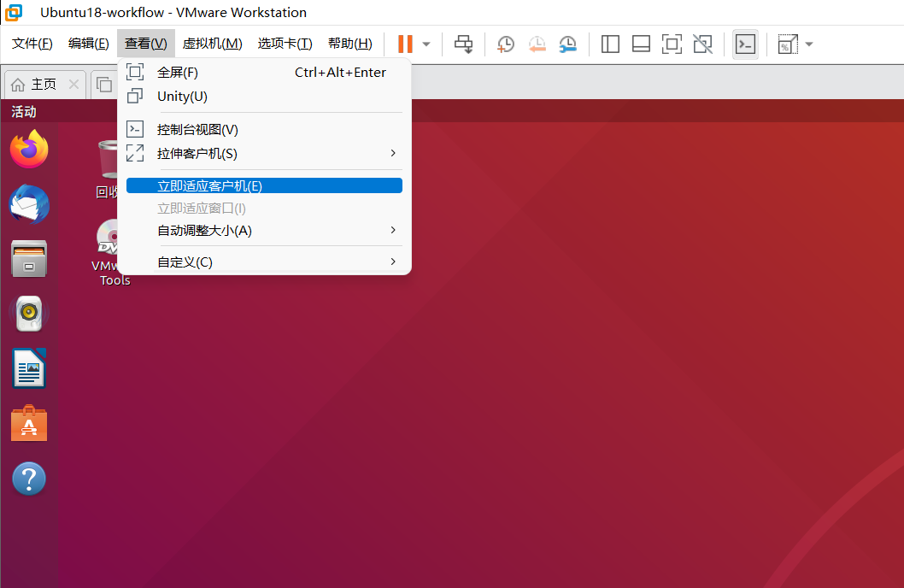Open the 帮助(H) menu
Image resolution: width=904 pixels, height=588 pixels.
pos(350,44)
